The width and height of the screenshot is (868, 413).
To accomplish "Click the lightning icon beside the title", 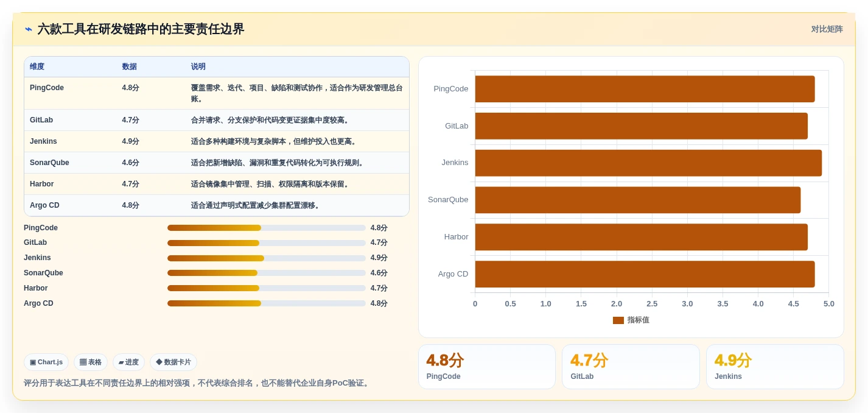I will (x=29, y=29).
